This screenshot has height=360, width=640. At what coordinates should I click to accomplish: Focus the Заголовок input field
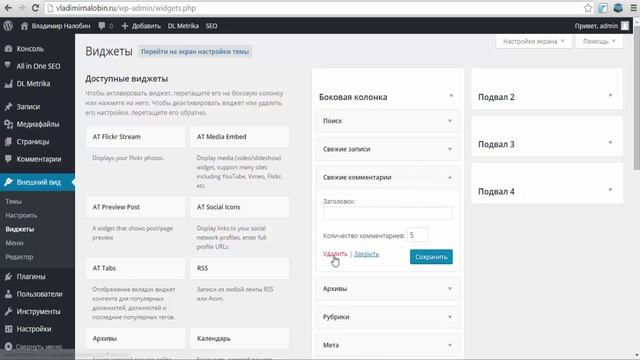tap(387, 213)
